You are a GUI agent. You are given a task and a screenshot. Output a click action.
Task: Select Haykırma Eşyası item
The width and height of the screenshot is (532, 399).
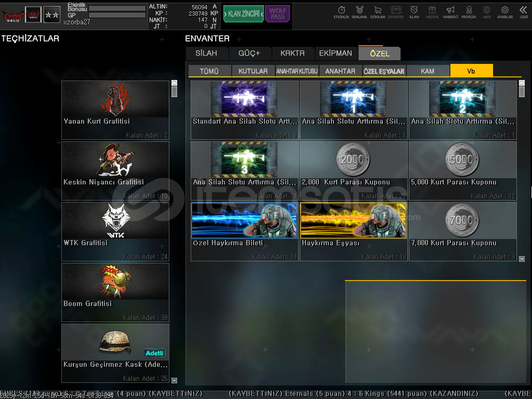pos(354,231)
